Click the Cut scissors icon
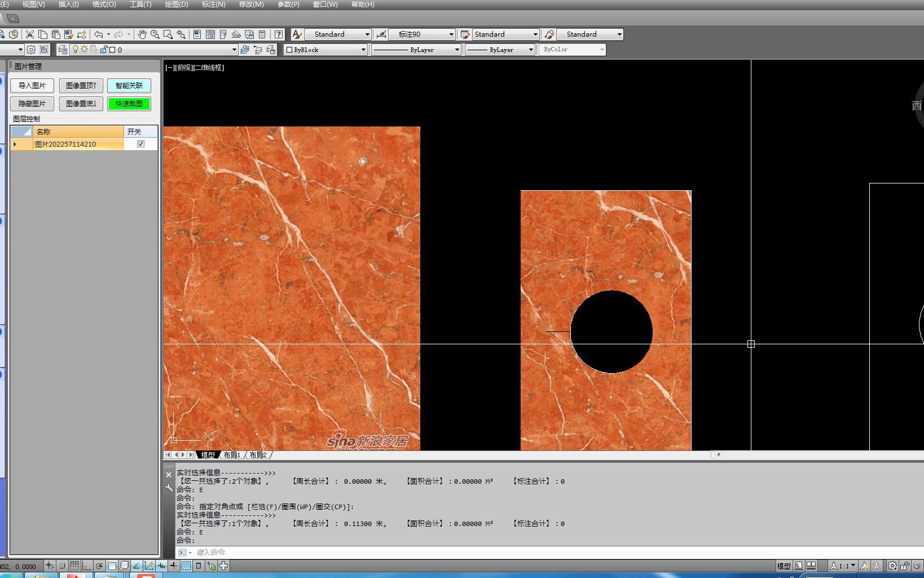Screen dimensions: 924x578 29,34
